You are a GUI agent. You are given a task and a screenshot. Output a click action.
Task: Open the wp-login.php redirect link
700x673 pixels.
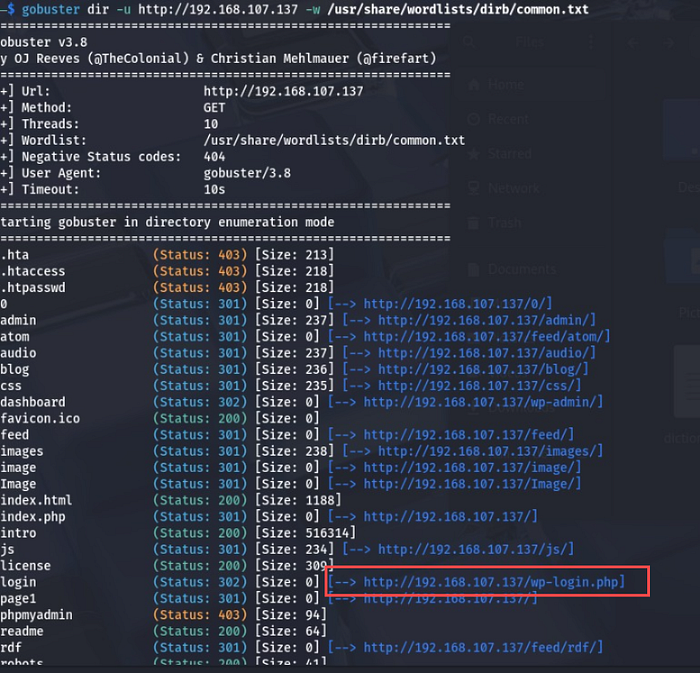(491, 582)
